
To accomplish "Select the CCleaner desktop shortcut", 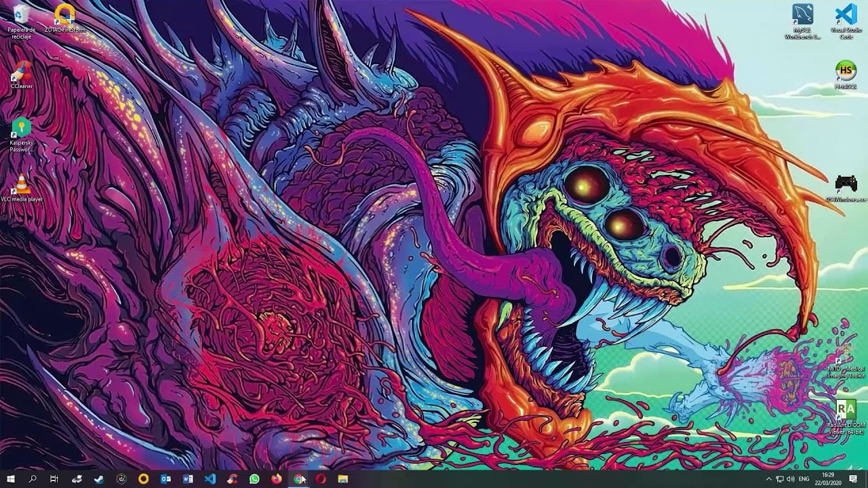I will pos(22,75).
